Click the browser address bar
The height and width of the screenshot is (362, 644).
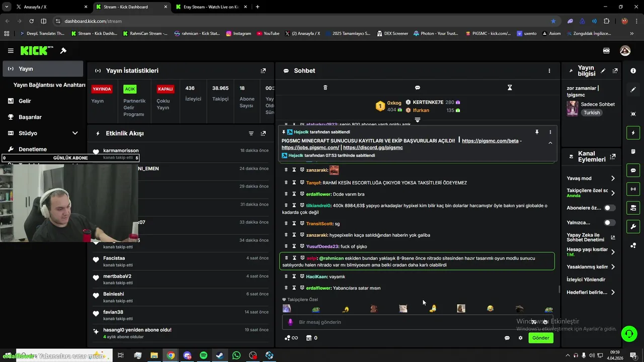(302, 21)
